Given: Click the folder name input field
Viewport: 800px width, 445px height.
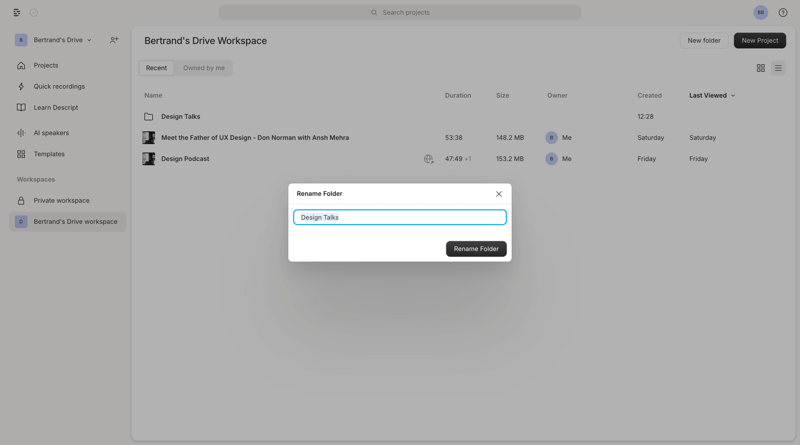Looking at the screenshot, I should click(x=399, y=217).
